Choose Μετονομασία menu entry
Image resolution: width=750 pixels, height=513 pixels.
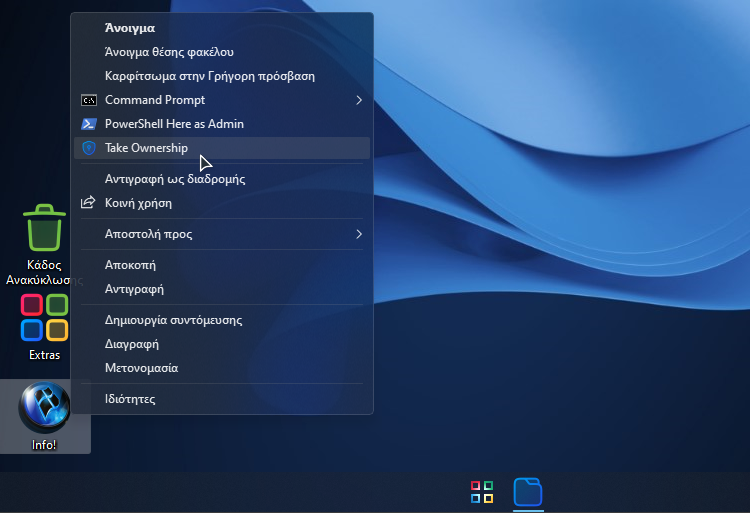(x=222, y=368)
